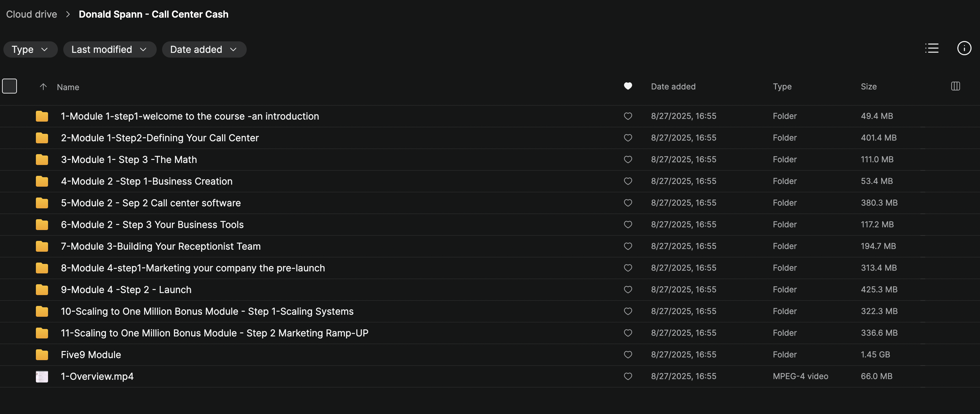Sort by the Size column header
Viewport: 980px width, 414px height.
point(869,87)
